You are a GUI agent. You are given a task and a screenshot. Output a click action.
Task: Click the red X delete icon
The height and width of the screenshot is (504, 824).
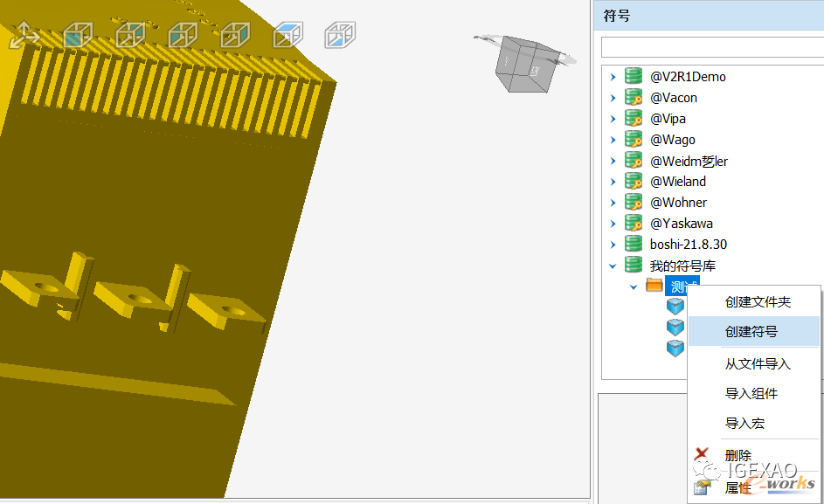(x=702, y=454)
